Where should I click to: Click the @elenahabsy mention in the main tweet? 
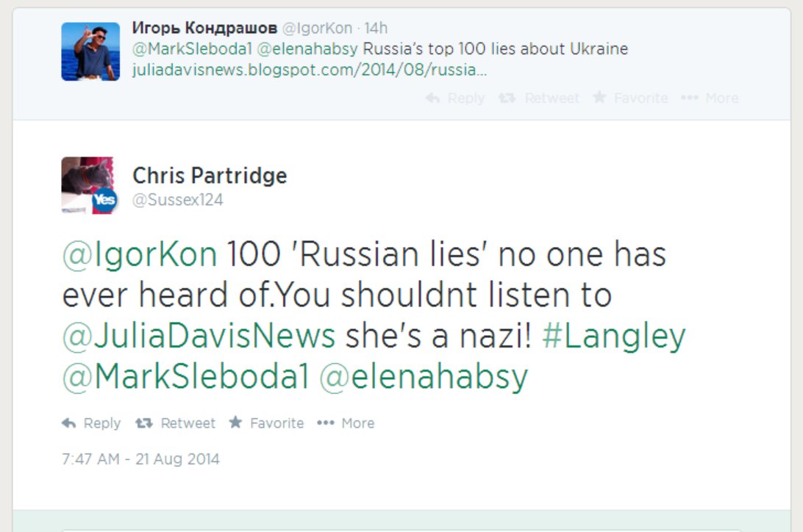click(423, 376)
